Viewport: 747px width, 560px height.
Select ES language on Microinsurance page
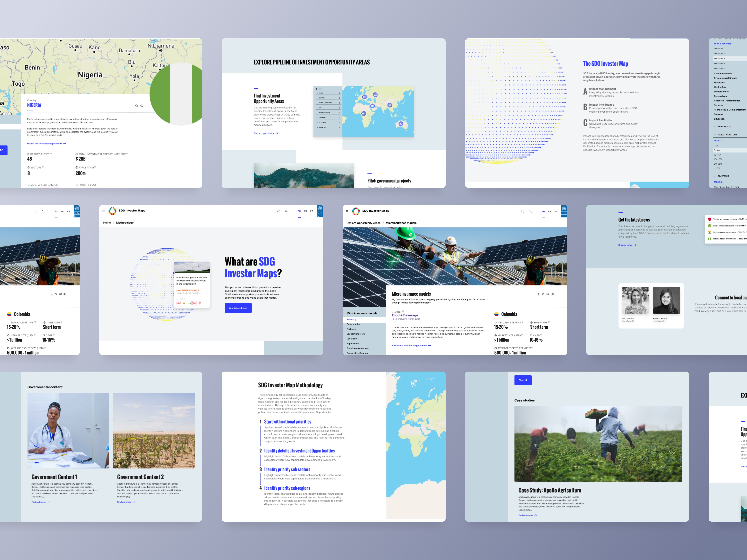pos(556,211)
